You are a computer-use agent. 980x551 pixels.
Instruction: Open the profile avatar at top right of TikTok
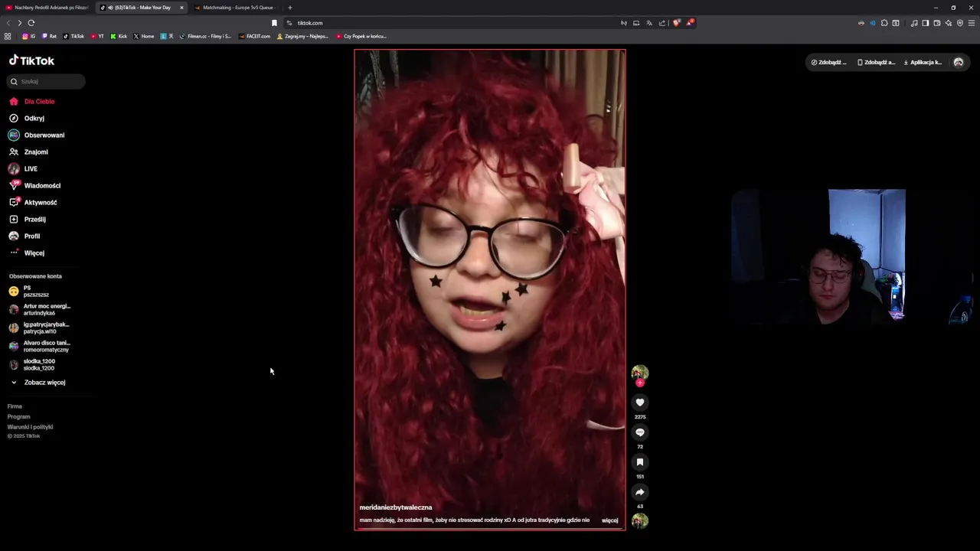click(959, 63)
